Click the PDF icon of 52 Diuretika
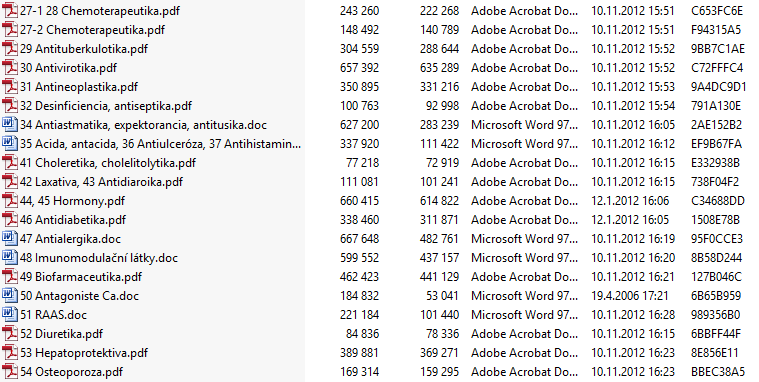This screenshot has width=759, height=382. pos(10,334)
